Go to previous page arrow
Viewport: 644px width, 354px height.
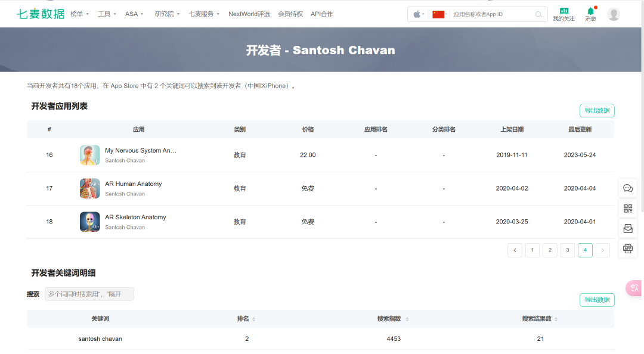[515, 250]
